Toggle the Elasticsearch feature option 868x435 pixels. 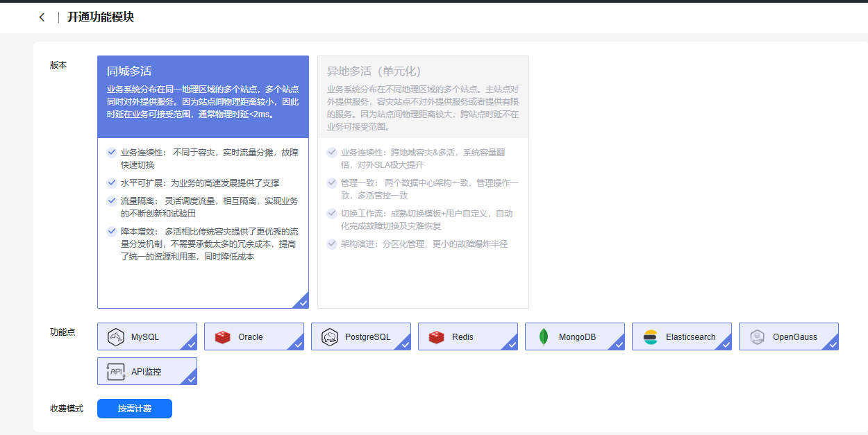(x=682, y=336)
